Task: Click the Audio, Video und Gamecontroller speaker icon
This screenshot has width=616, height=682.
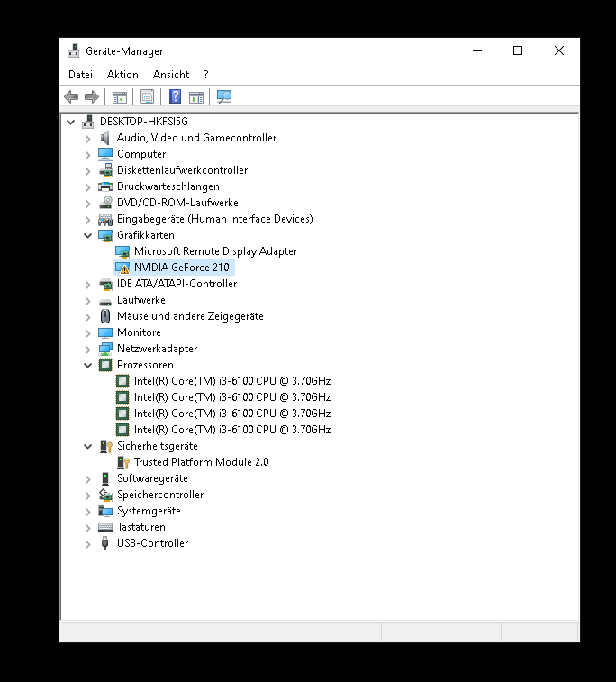Action: point(105,138)
